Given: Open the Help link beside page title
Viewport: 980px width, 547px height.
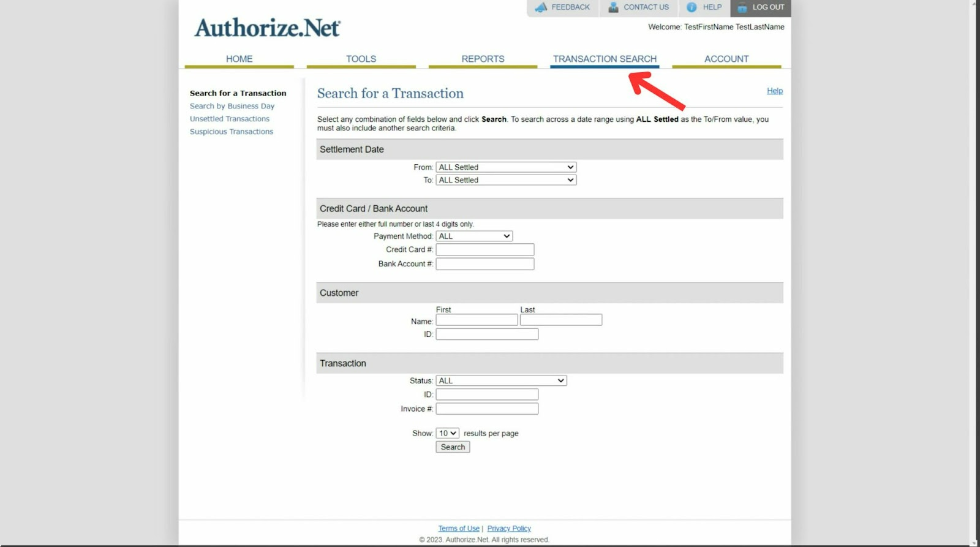Looking at the screenshot, I should tap(775, 91).
